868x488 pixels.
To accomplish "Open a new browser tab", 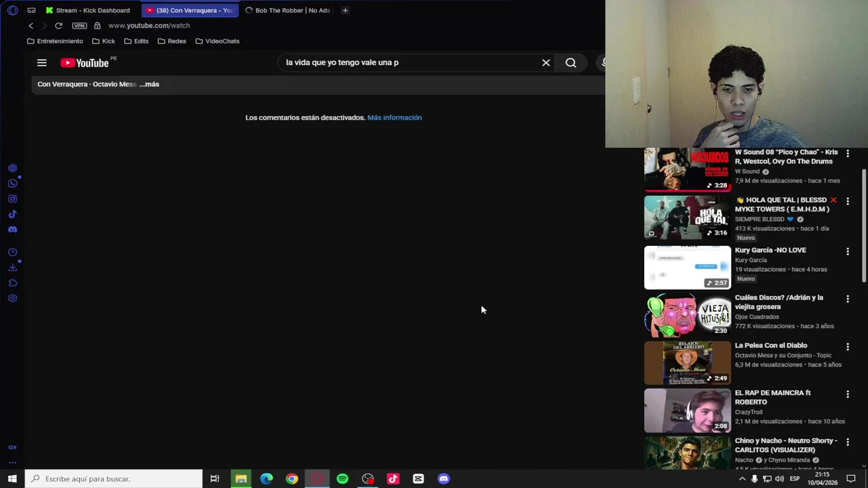I will point(345,10).
